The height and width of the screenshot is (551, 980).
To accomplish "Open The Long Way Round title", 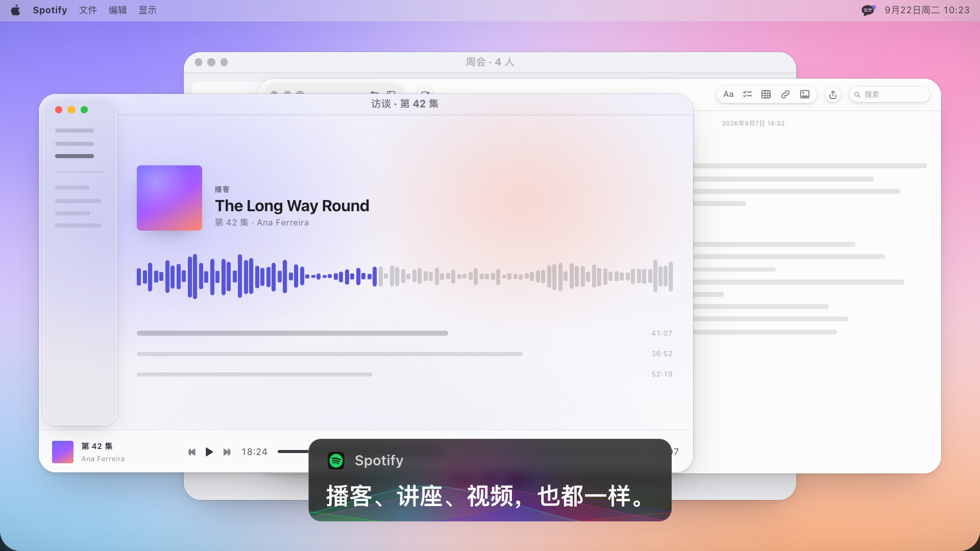I will 292,206.
